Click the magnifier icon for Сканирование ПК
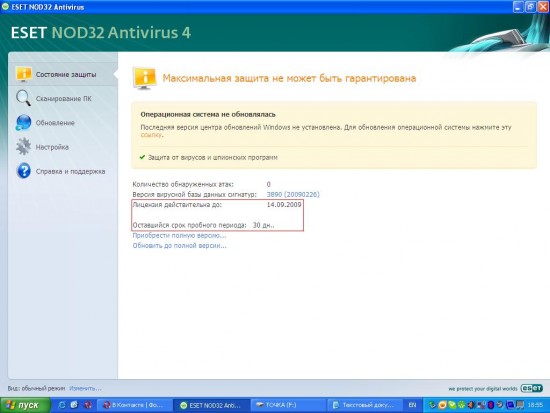The image size is (550, 413). point(23,98)
